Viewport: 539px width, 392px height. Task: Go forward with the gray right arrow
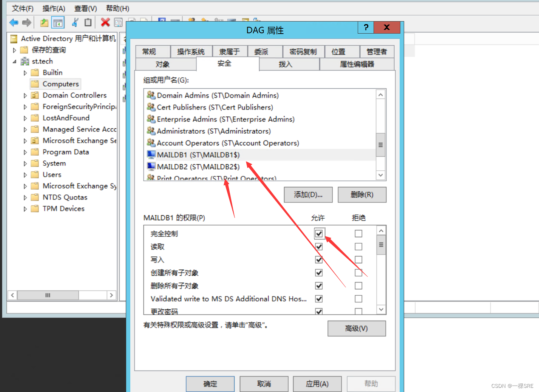[26, 23]
